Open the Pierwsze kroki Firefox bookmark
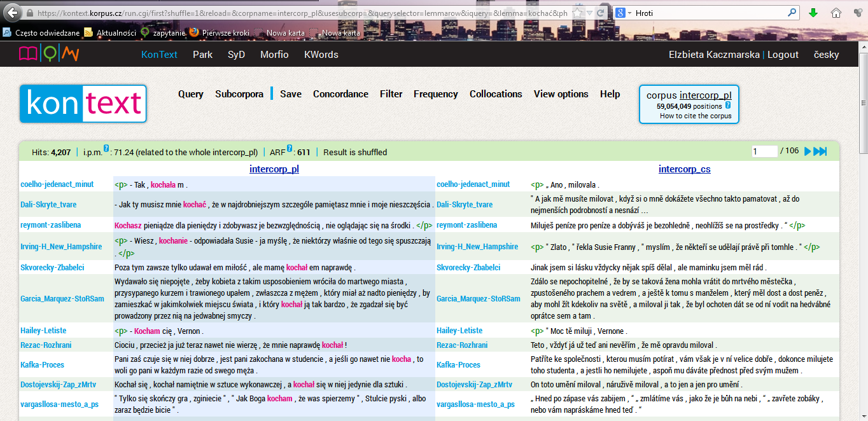Image resolution: width=868 pixels, height=421 pixels. click(x=220, y=32)
